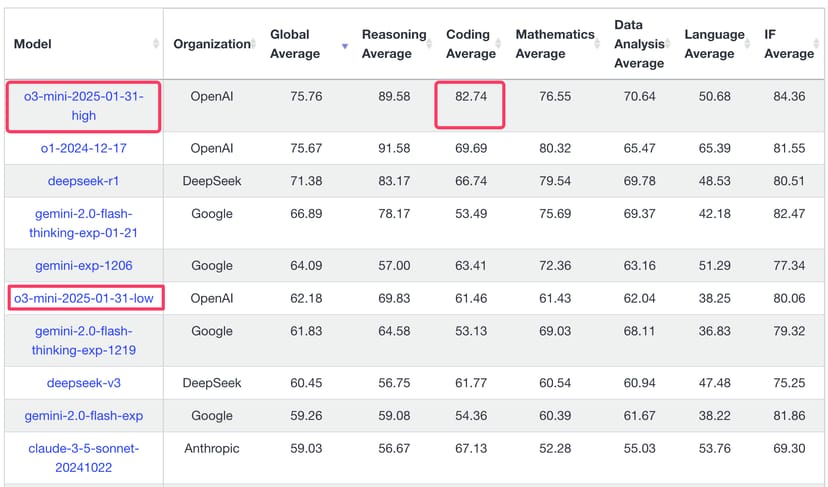Image resolution: width=828 pixels, height=487 pixels.
Task: Click the 82.74 Coding Average cell
Action: (x=468, y=97)
